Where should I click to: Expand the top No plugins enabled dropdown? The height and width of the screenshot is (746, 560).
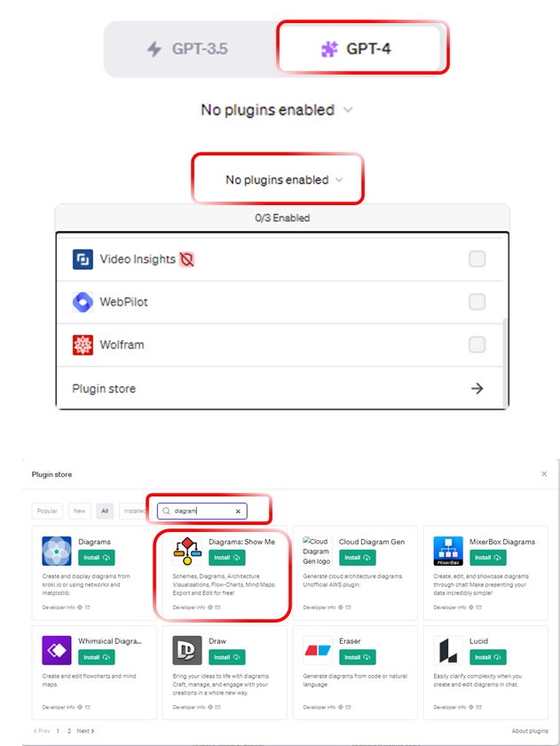pyautogui.click(x=277, y=110)
